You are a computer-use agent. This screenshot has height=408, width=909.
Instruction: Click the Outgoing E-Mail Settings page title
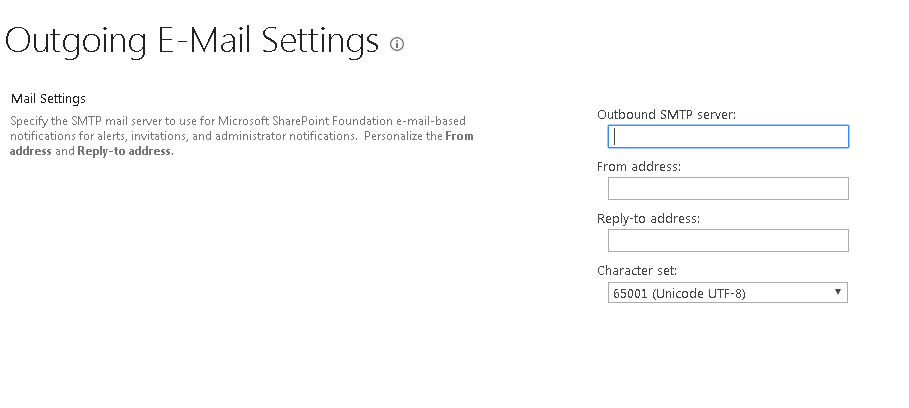pyautogui.click(x=191, y=41)
